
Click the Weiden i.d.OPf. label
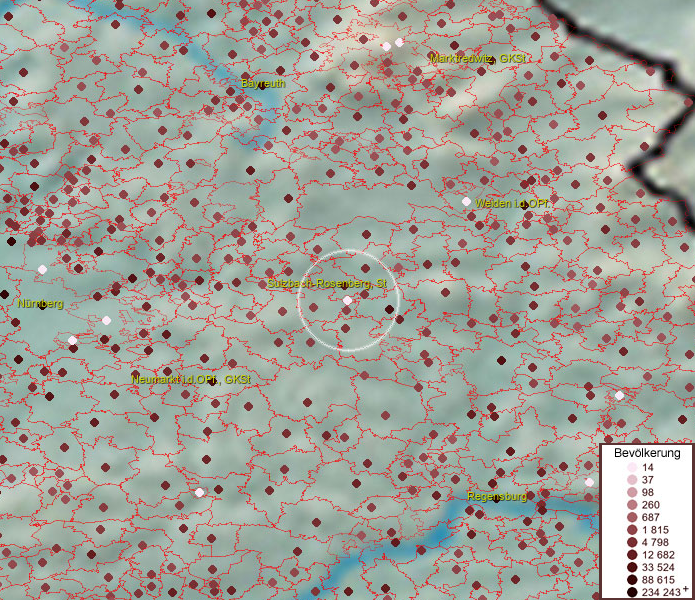click(513, 203)
